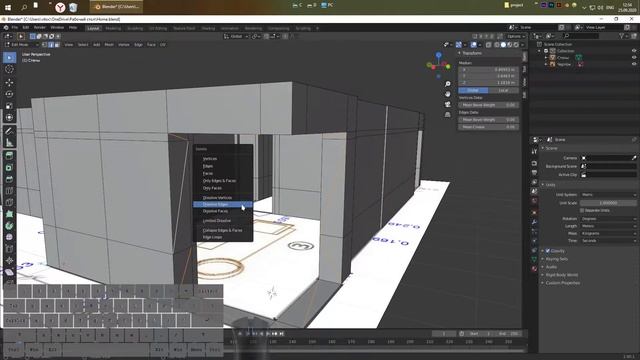Select the Cursor tool in the left toolbar

coord(9,69)
